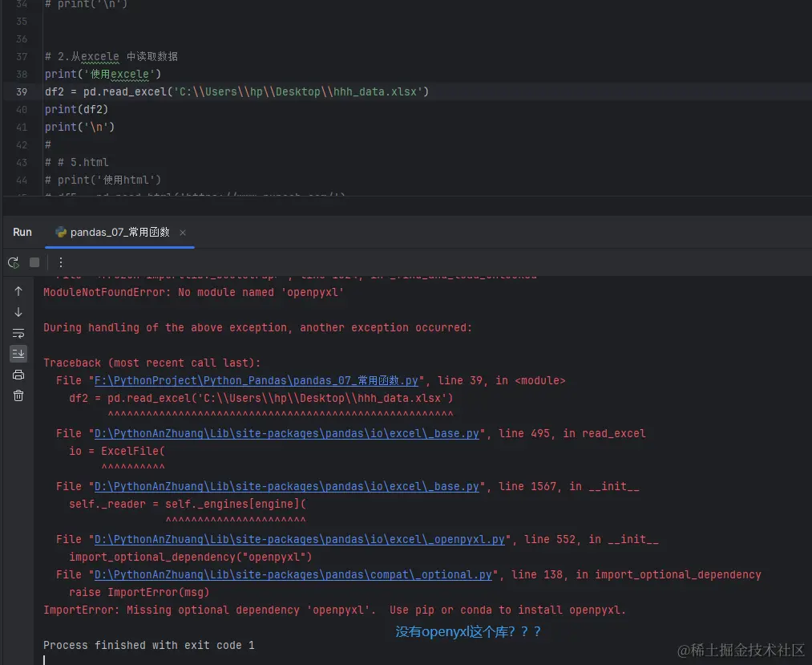Viewport: 812px width, 665px height.
Task: Open pandas_07_常用函数.py traceback link
Action: tap(257, 380)
